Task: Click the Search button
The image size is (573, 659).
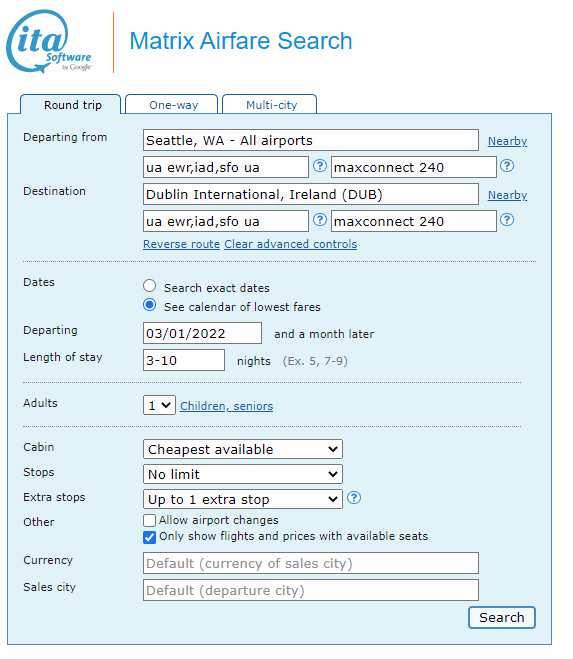Action: point(502,618)
